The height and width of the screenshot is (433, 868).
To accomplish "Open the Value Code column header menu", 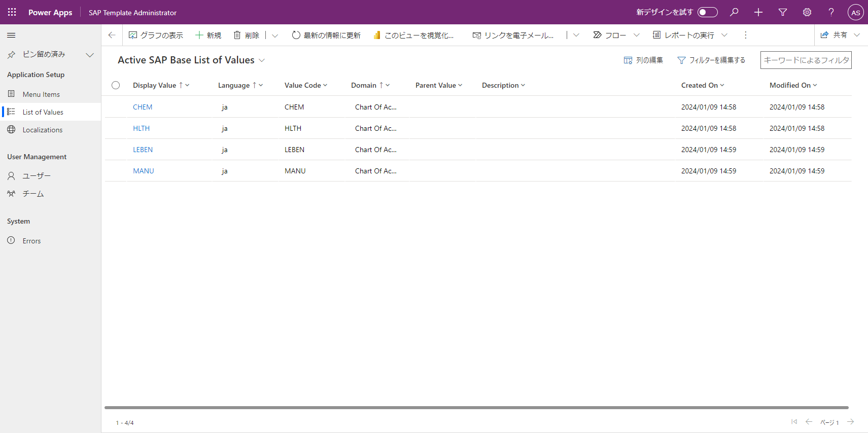I will pyautogui.click(x=306, y=85).
